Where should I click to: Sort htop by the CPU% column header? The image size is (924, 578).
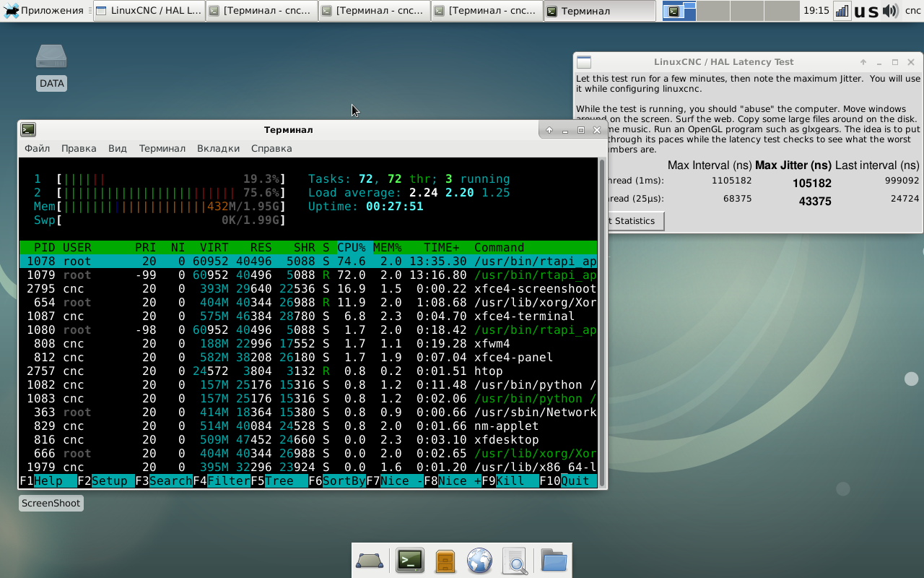tap(352, 247)
